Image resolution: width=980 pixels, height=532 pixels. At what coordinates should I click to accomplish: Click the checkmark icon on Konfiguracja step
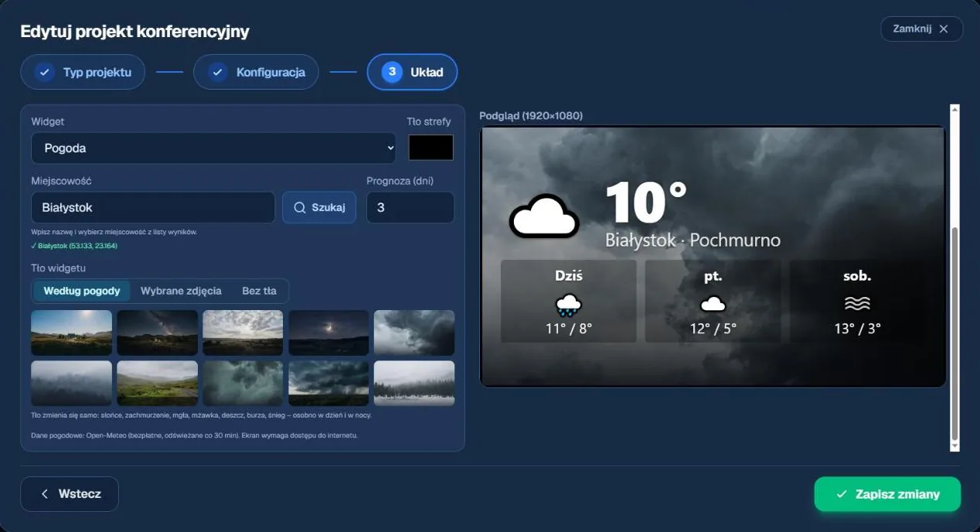click(218, 73)
